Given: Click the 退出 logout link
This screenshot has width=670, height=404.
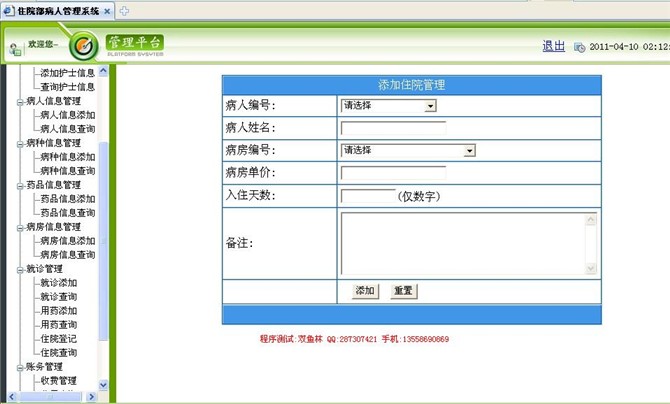Looking at the screenshot, I should point(553,46).
